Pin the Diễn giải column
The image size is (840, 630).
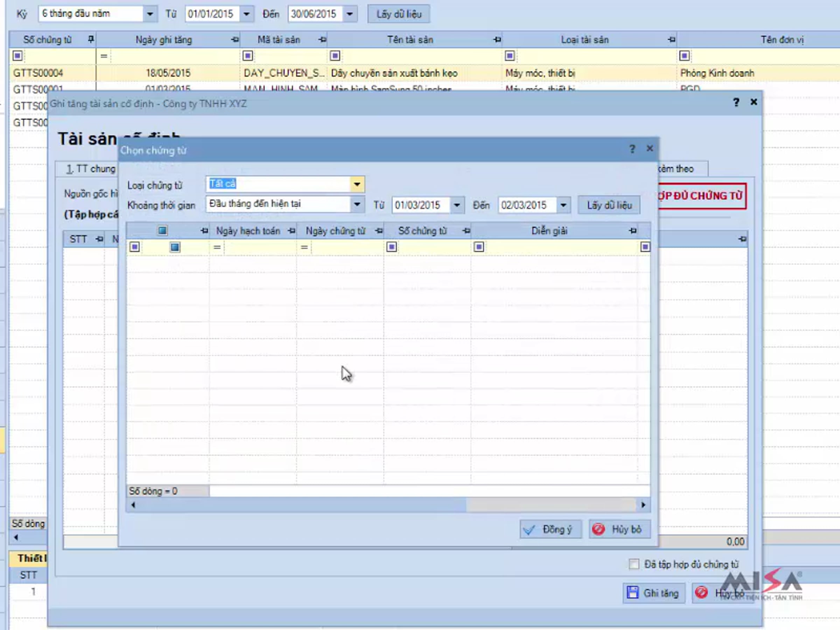[633, 231]
